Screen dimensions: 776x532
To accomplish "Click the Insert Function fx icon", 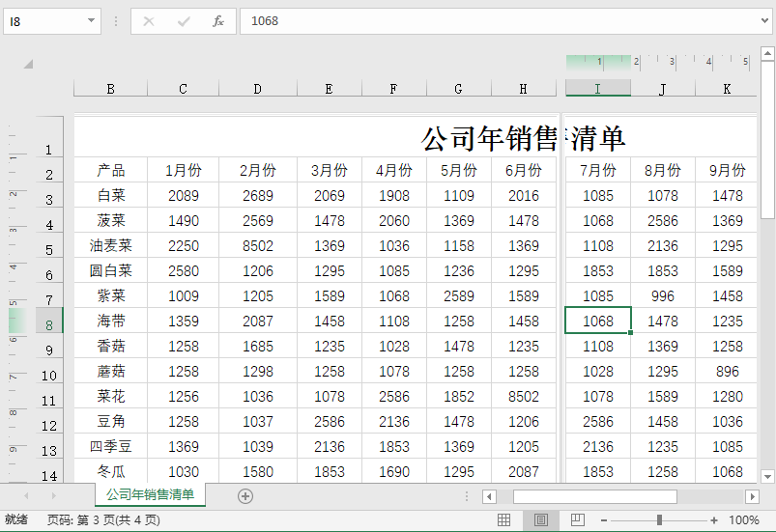I will [x=218, y=21].
